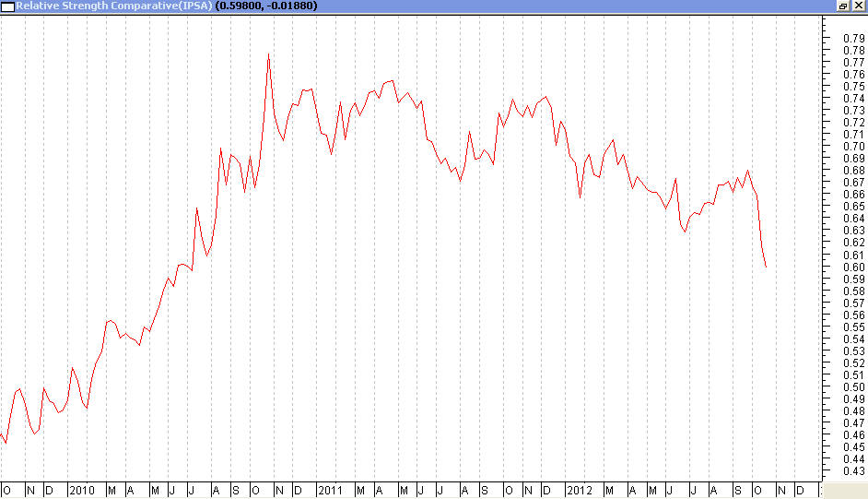
Task: Click the 0.75 price scale label
Action: point(853,87)
